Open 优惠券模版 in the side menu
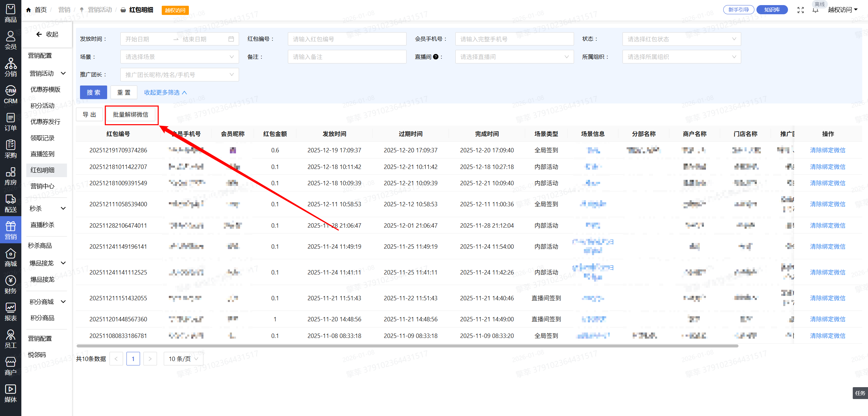 point(45,90)
